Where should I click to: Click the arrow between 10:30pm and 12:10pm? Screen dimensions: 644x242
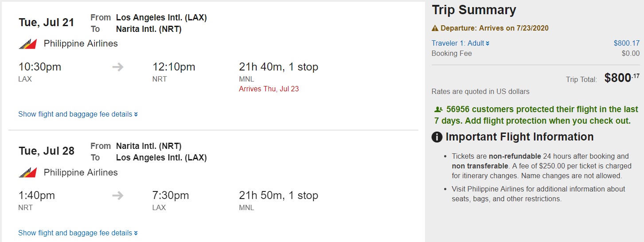coord(117,67)
